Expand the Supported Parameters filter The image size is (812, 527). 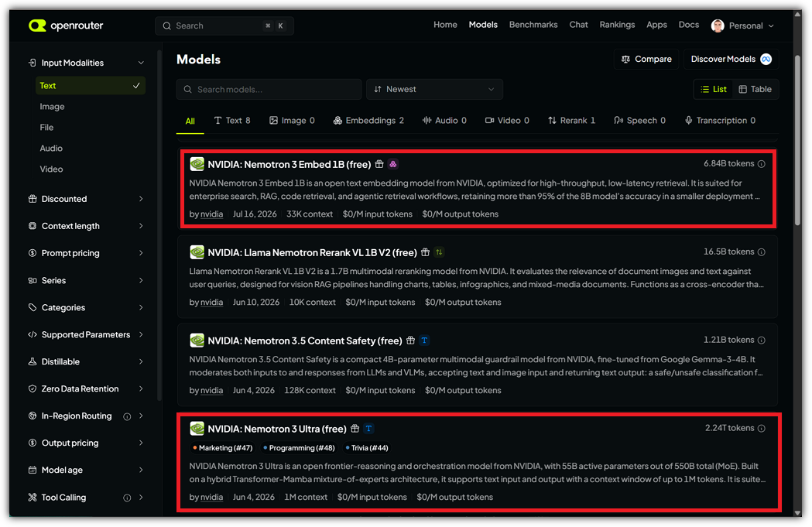(x=141, y=334)
